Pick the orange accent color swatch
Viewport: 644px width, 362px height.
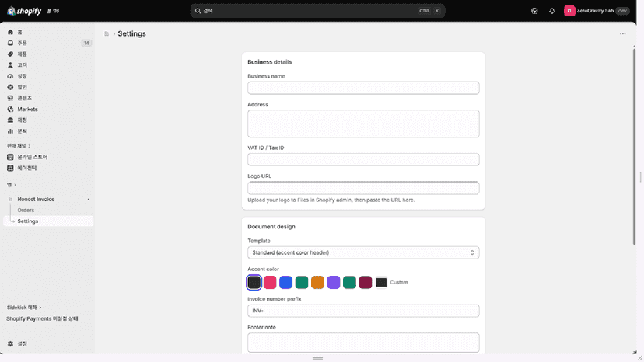[x=317, y=283]
